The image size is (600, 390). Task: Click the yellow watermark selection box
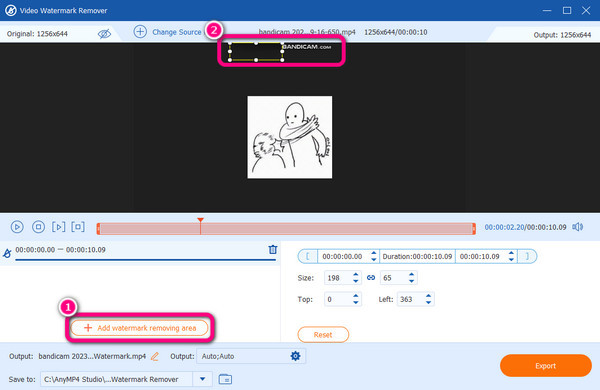click(x=256, y=52)
